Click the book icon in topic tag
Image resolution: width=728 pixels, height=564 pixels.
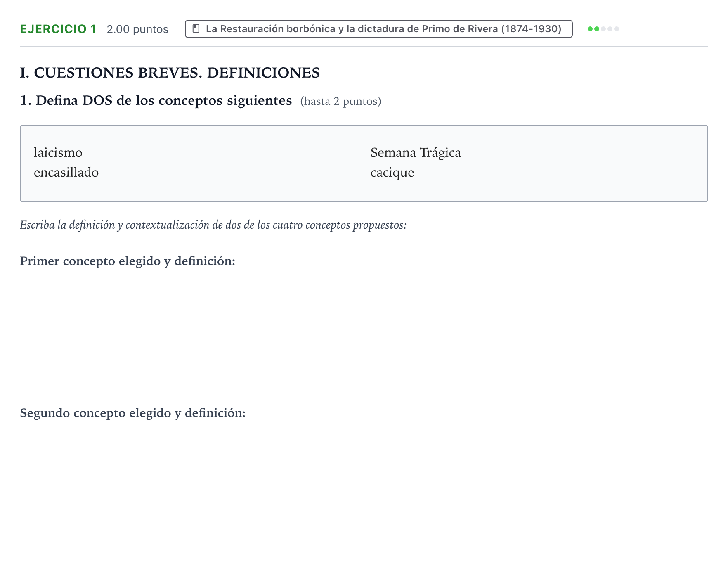(196, 29)
